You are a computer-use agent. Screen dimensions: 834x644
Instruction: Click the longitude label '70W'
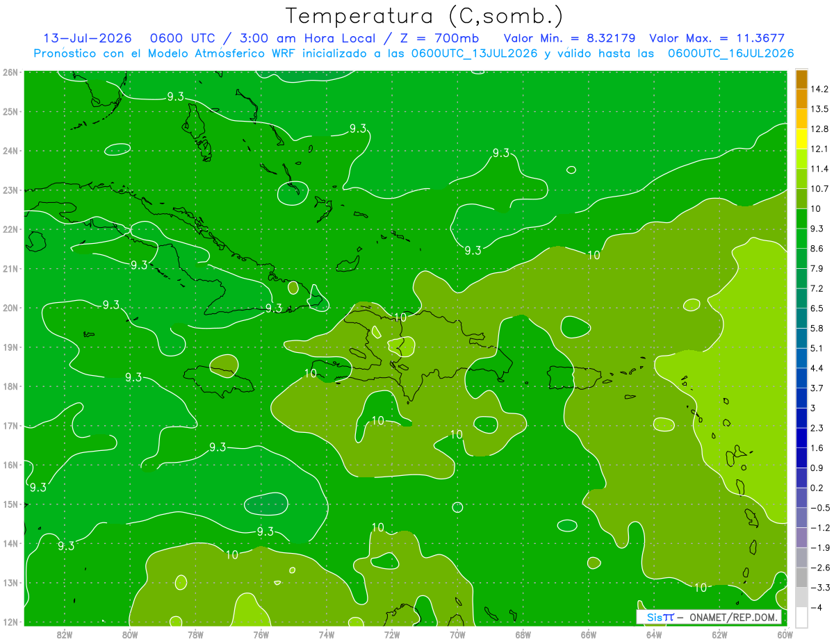tap(458, 634)
